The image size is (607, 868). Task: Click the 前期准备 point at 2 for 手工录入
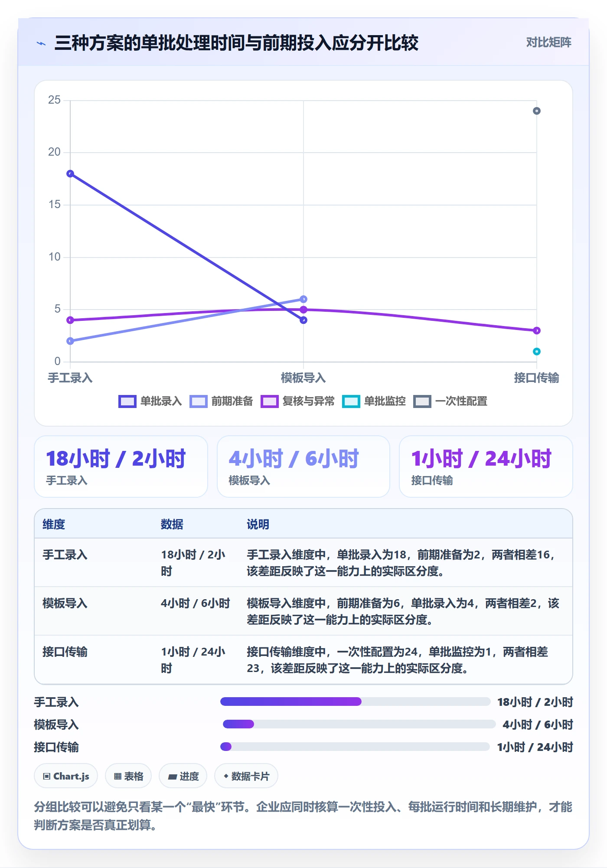[x=70, y=341]
